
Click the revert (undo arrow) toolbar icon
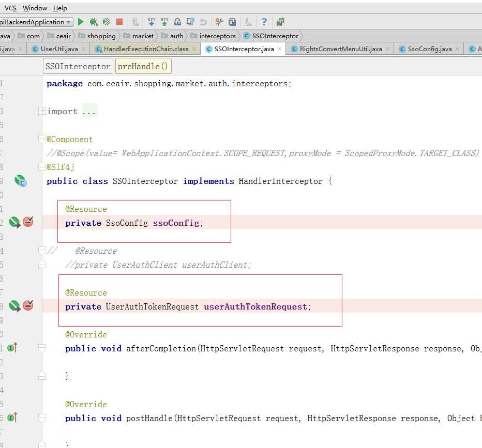pos(203,22)
